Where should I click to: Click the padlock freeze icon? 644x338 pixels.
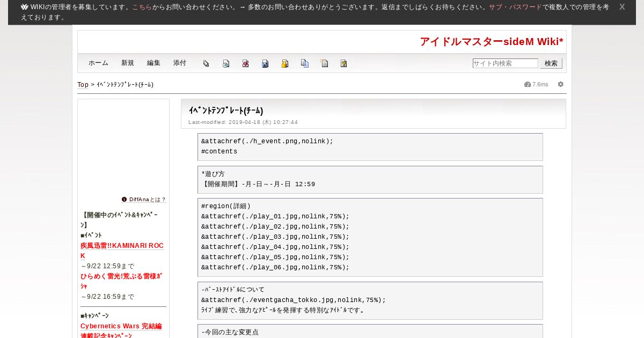[285, 63]
